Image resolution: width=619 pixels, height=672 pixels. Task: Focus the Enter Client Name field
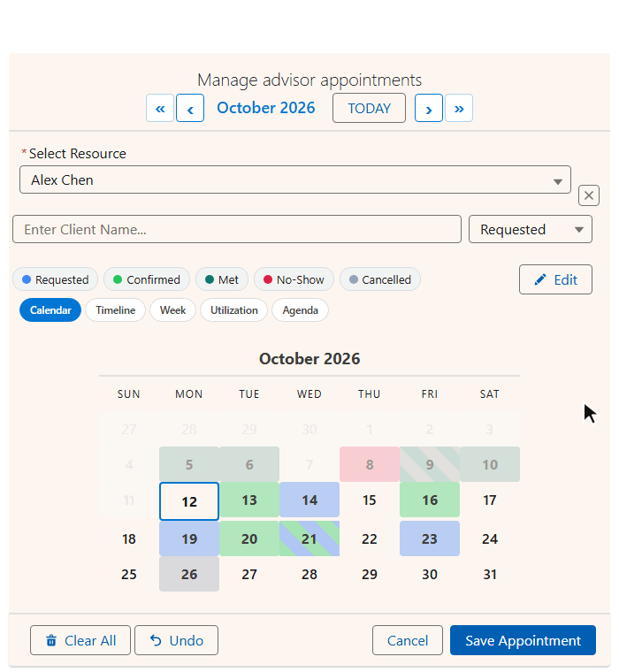pyautogui.click(x=237, y=229)
